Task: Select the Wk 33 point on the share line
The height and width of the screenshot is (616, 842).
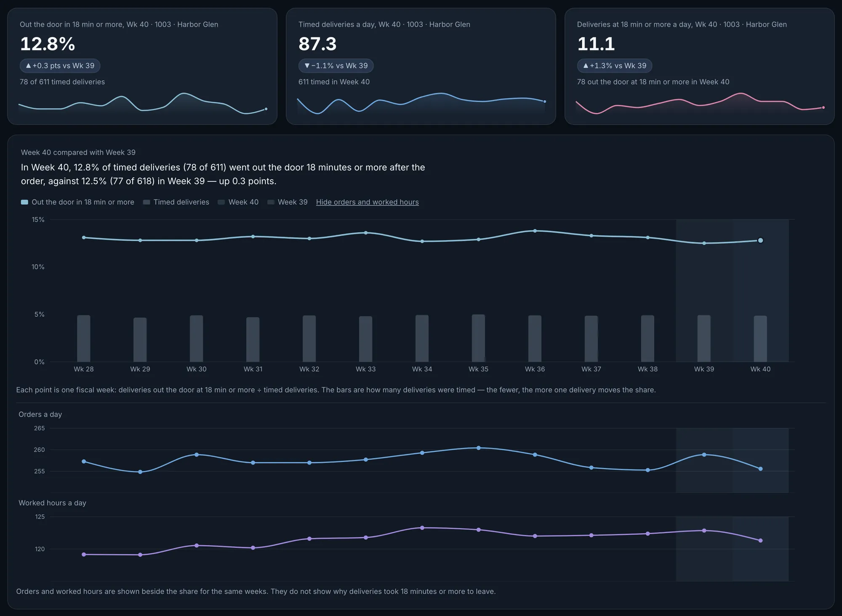Action: 366,233
